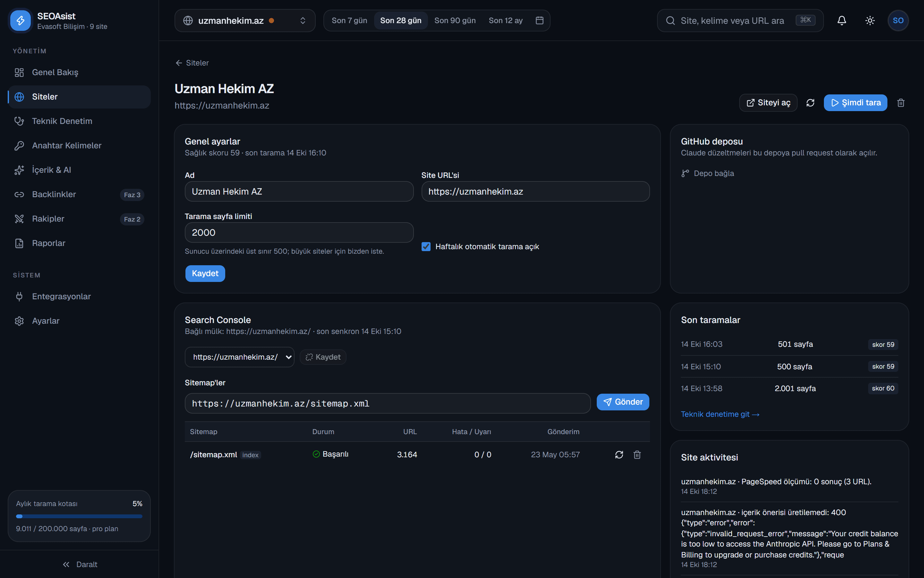Open the notifications bell
Viewport: 924px width, 578px height.
tap(842, 20)
